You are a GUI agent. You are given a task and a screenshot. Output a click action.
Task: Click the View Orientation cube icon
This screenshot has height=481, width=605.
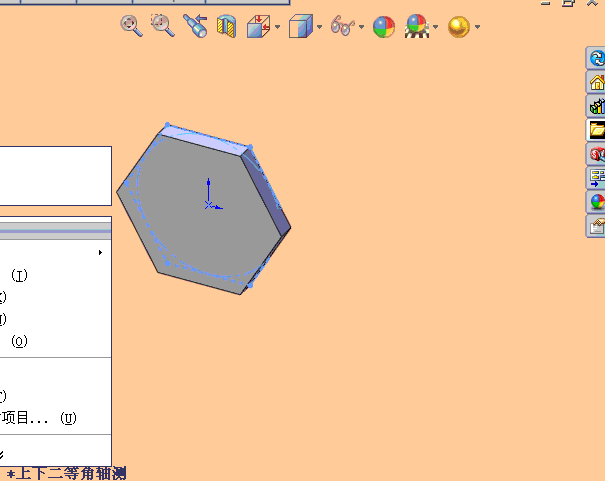click(258, 26)
